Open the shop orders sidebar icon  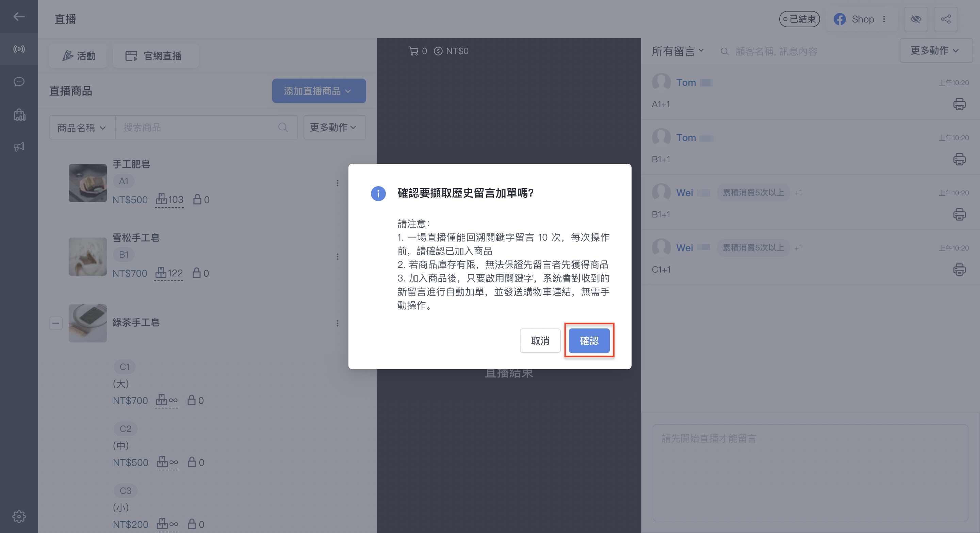[19, 114]
